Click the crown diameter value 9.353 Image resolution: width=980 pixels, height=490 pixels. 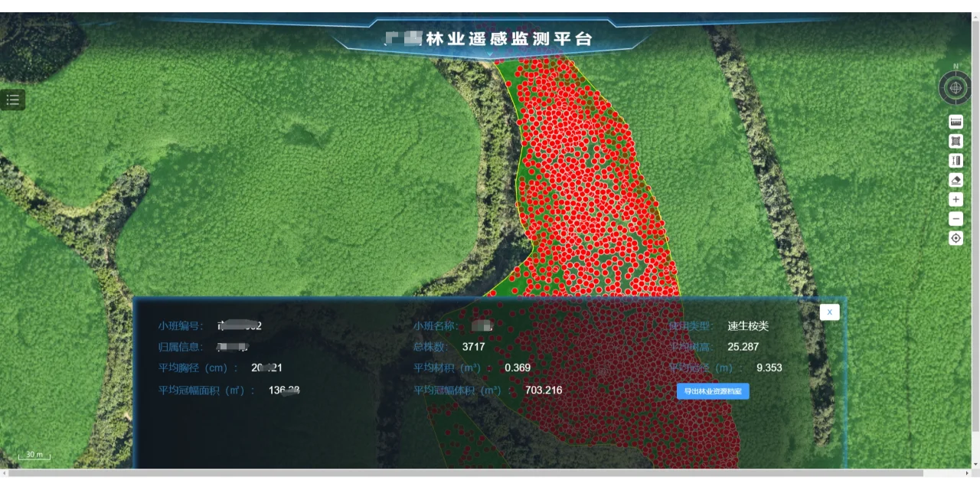pos(769,367)
